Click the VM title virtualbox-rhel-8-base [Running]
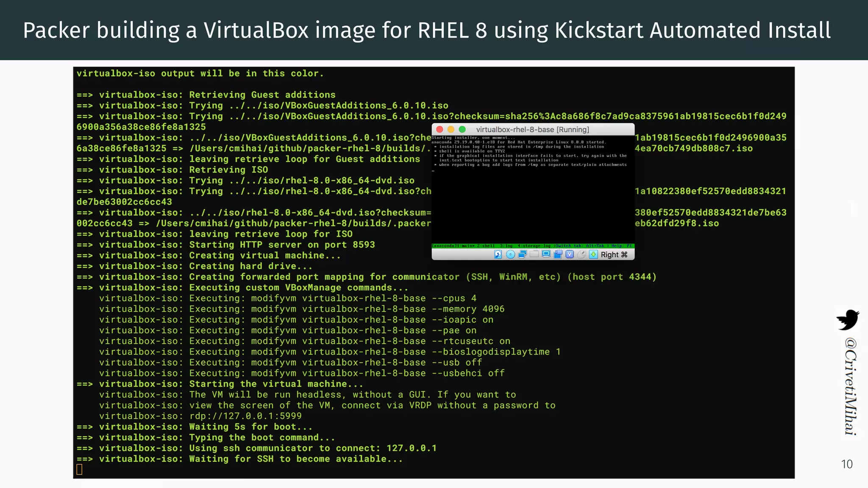Screen dimensions: 868x488 [532, 130]
